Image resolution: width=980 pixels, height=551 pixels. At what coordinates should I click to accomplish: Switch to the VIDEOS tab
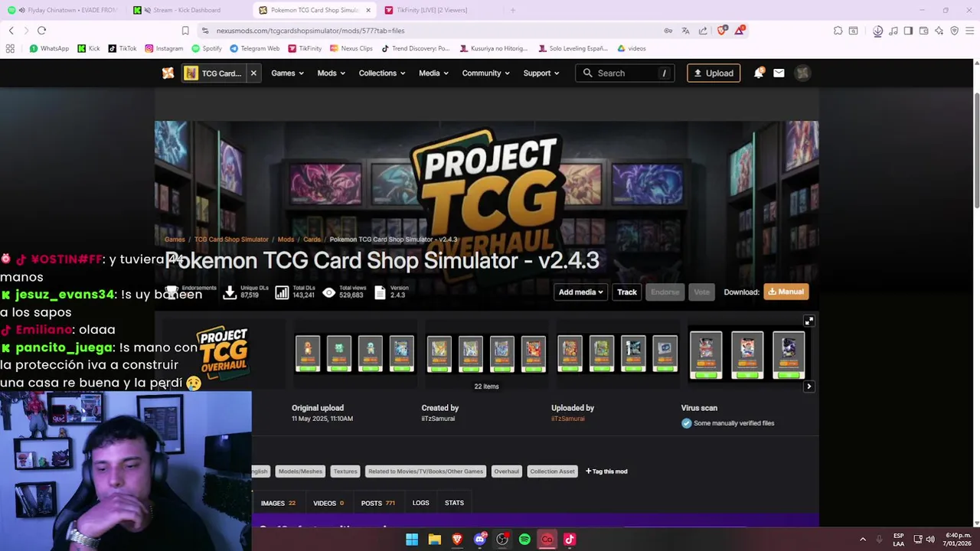328,503
